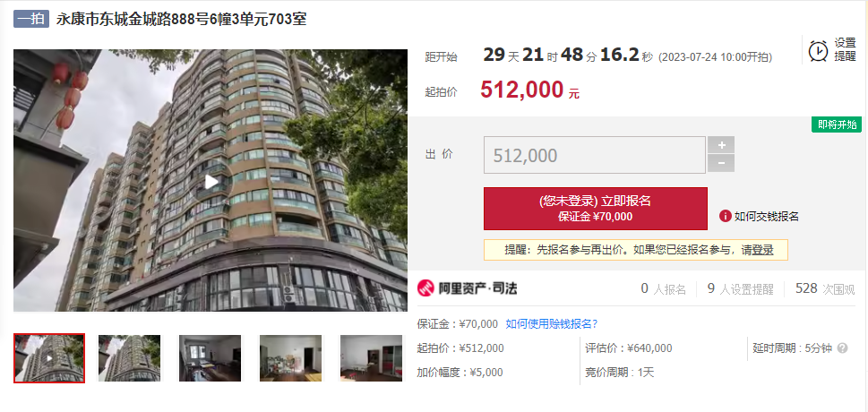Play the building video in main image

[x=211, y=181]
